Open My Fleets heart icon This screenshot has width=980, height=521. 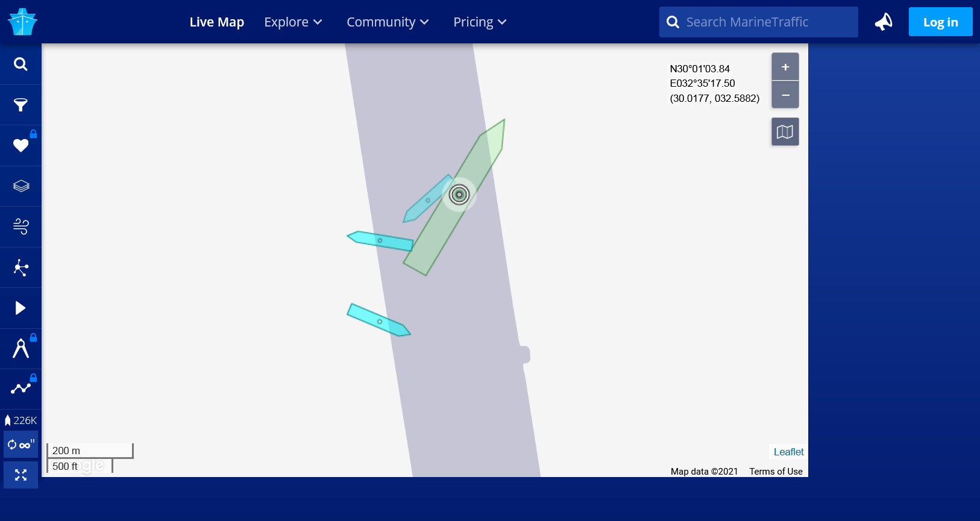coord(20,145)
